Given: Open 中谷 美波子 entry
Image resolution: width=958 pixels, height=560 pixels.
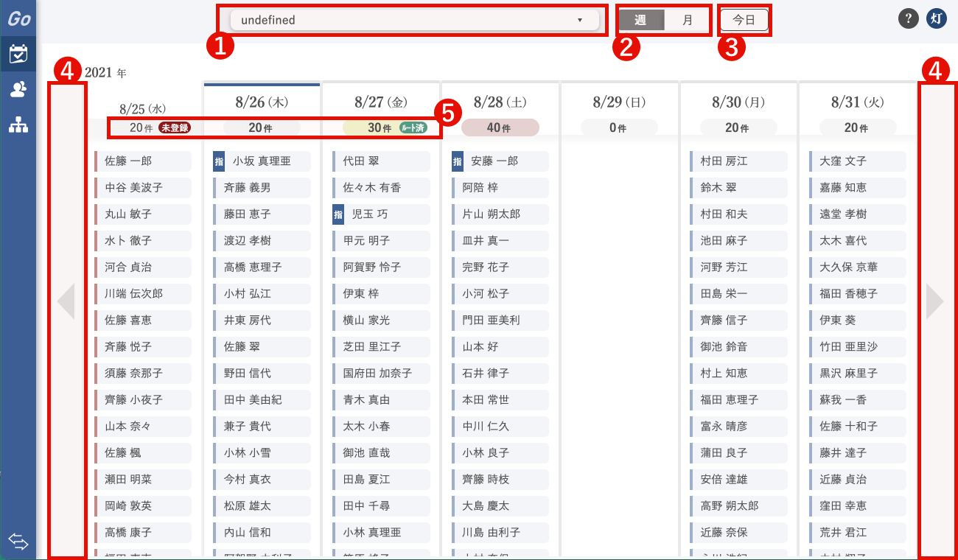Looking at the screenshot, I should click(143, 188).
